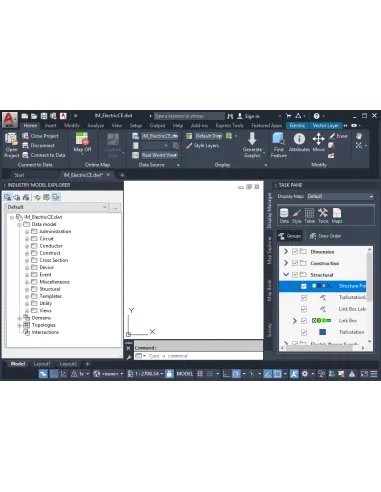Select the Conductor item in data model tree
This screenshot has height=492, width=381.
tap(51, 246)
